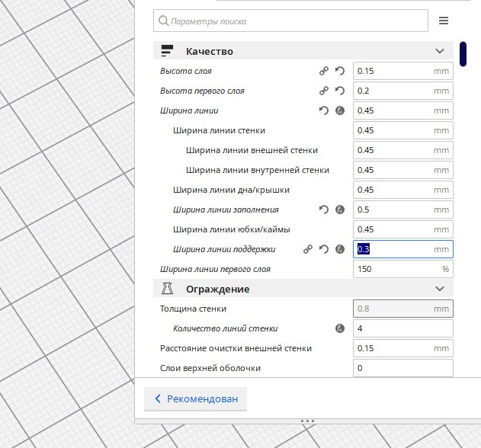481x448 pixels.
Task: Click the search magnifier icon
Action: (163, 21)
